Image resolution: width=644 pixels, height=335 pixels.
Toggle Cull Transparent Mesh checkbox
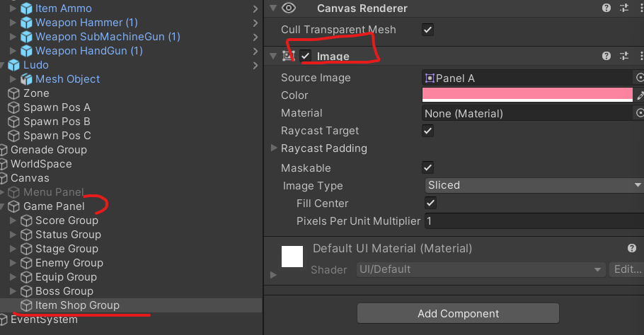[427, 30]
